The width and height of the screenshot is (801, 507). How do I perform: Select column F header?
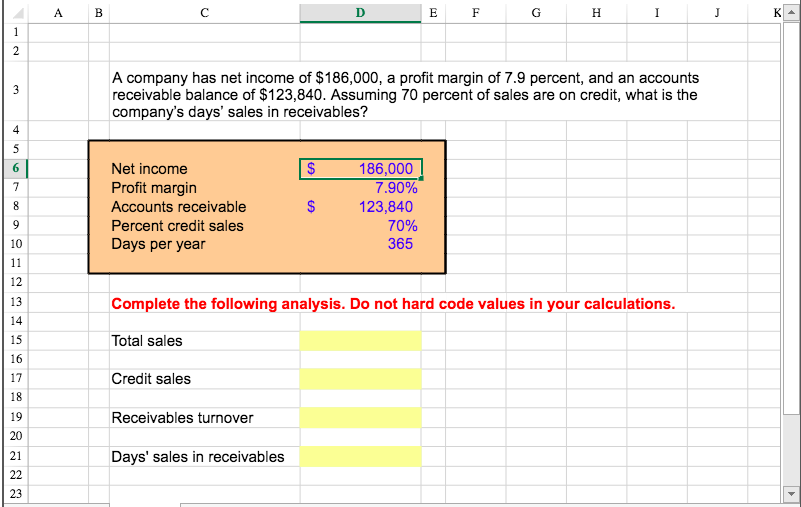click(476, 13)
